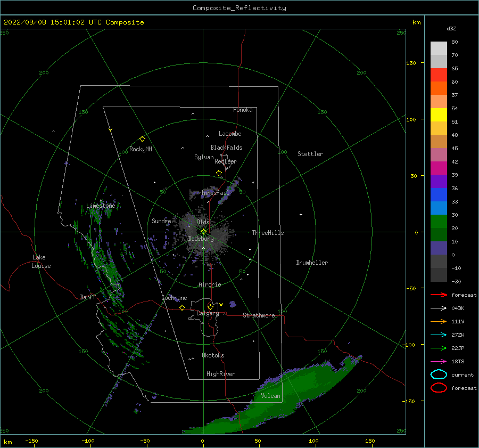Select the orange 57-60 dBZ swatch
Screen dimensions: 479x448
click(439, 88)
